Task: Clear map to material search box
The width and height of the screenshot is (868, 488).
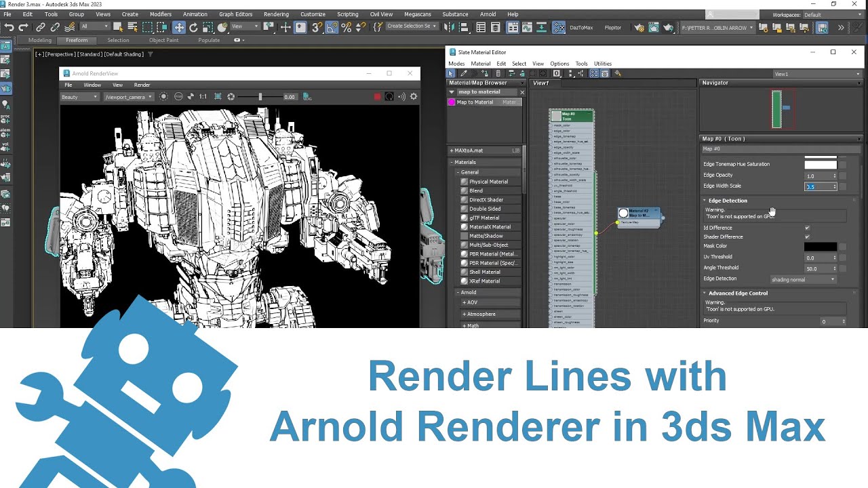Action: (522, 92)
